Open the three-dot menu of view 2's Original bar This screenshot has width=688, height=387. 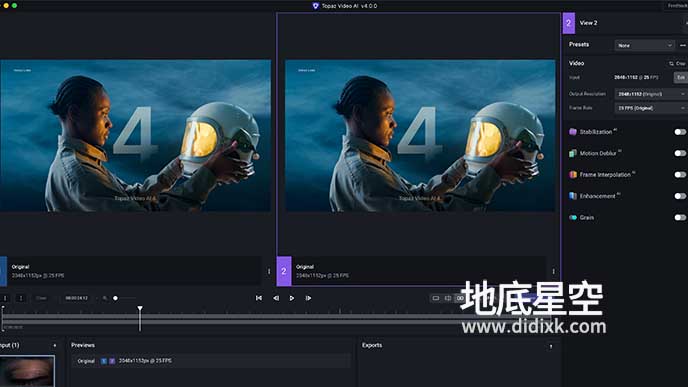click(x=553, y=271)
